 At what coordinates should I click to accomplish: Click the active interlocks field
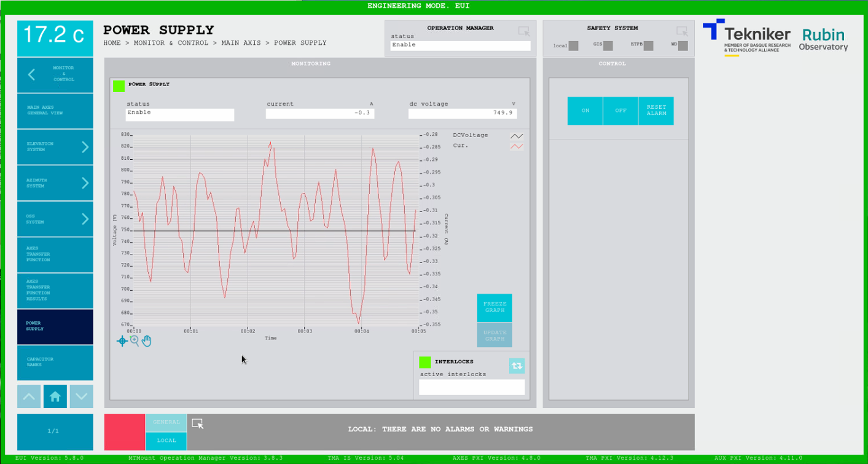(x=472, y=387)
